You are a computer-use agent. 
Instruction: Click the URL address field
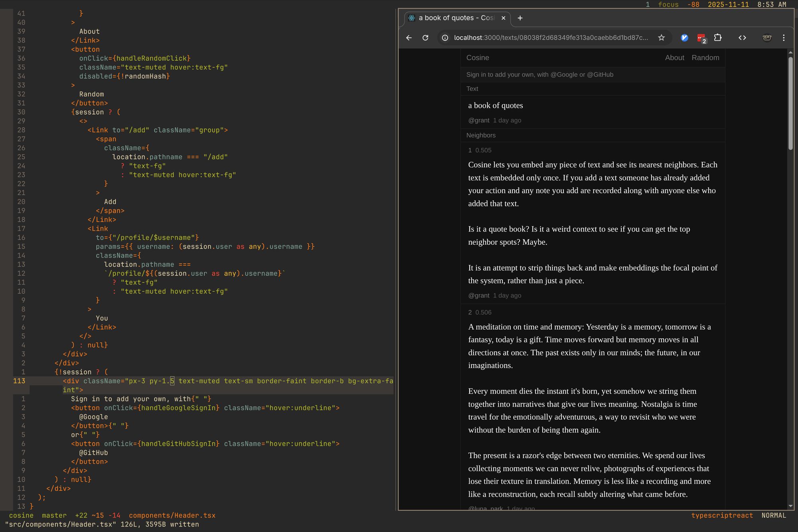click(x=551, y=38)
